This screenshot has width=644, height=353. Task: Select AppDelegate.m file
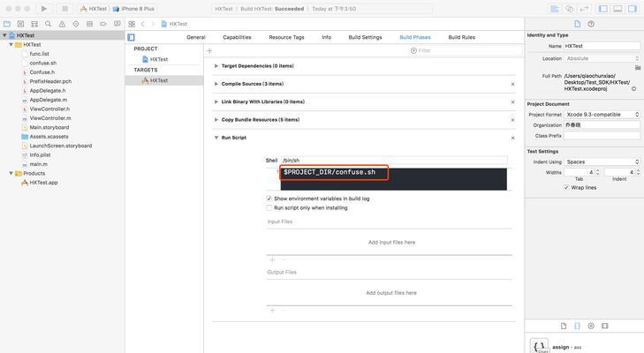click(x=48, y=100)
